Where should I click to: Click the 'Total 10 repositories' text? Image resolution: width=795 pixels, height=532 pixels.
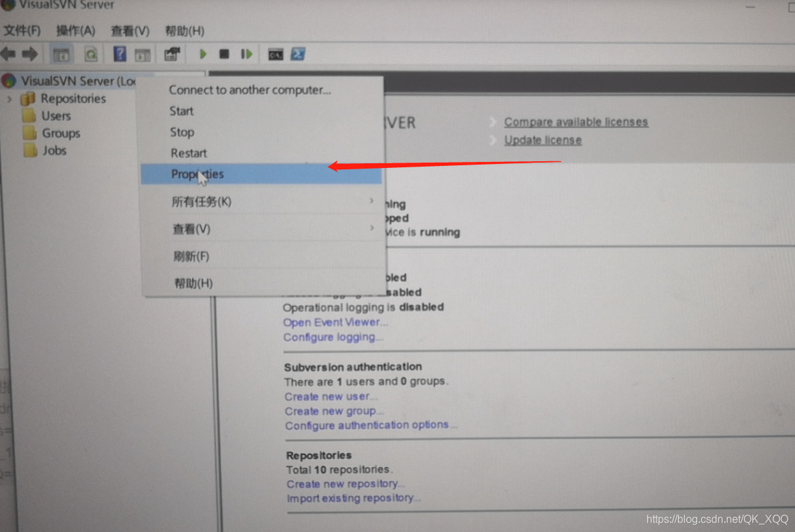(340, 470)
